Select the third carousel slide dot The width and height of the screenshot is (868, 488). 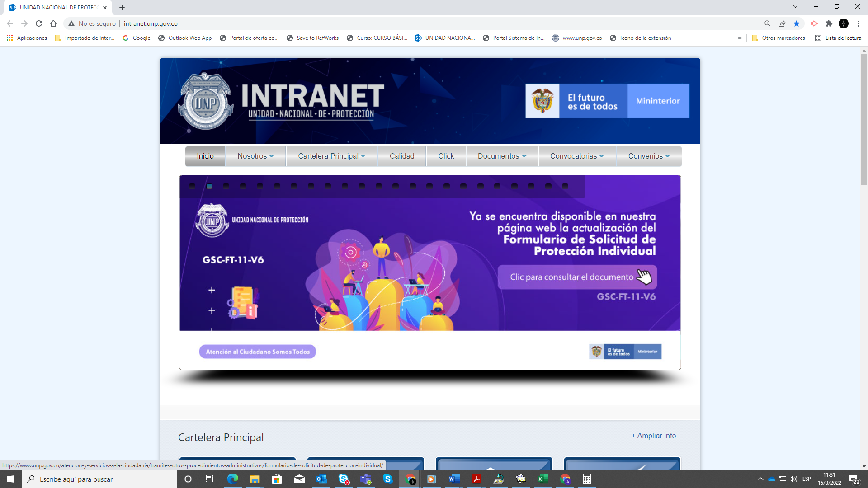click(226, 186)
